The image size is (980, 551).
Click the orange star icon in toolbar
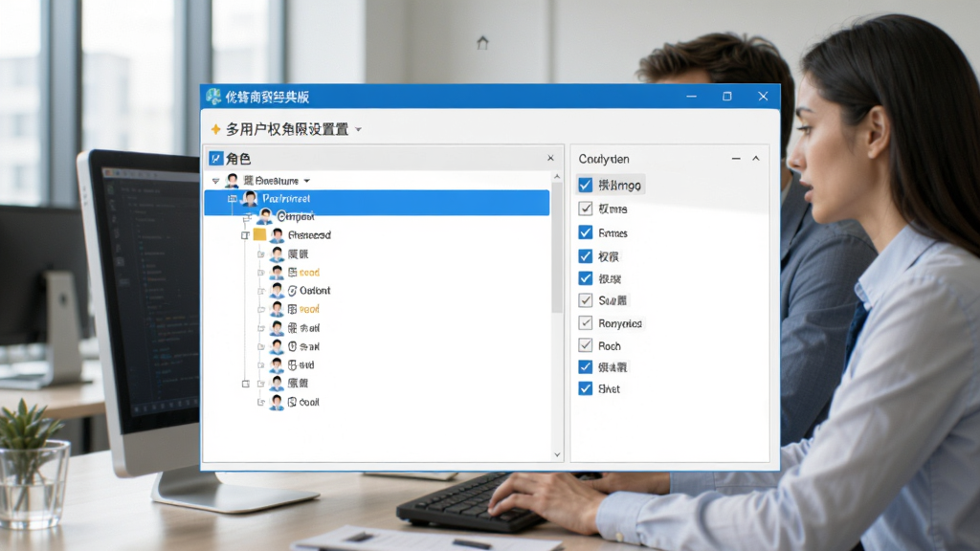pos(215,129)
